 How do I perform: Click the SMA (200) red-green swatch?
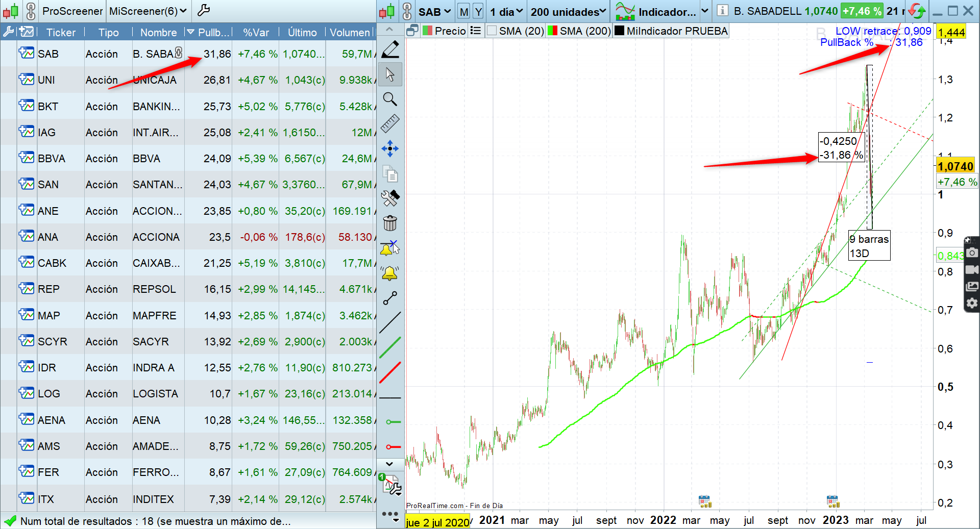point(552,31)
